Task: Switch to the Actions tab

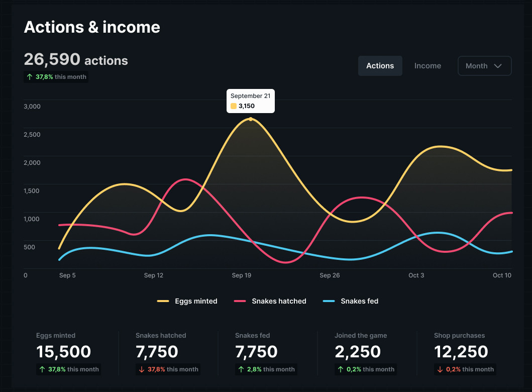Action: point(380,66)
